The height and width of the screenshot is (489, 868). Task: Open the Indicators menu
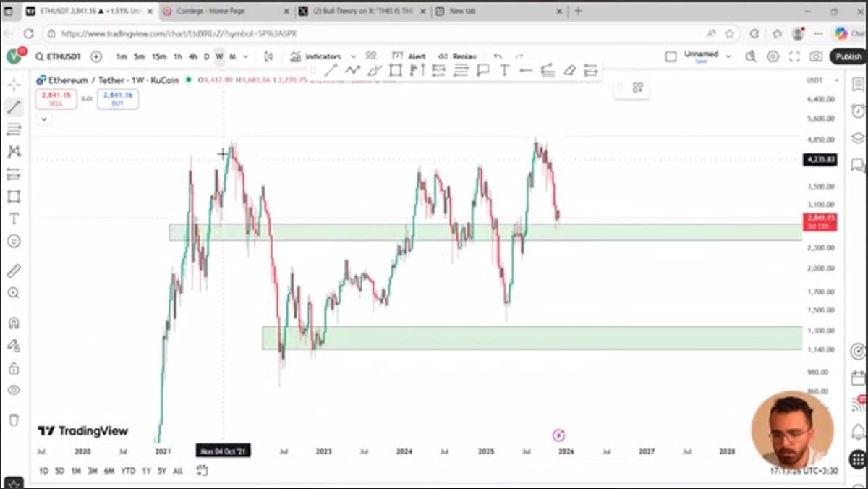[x=315, y=56]
